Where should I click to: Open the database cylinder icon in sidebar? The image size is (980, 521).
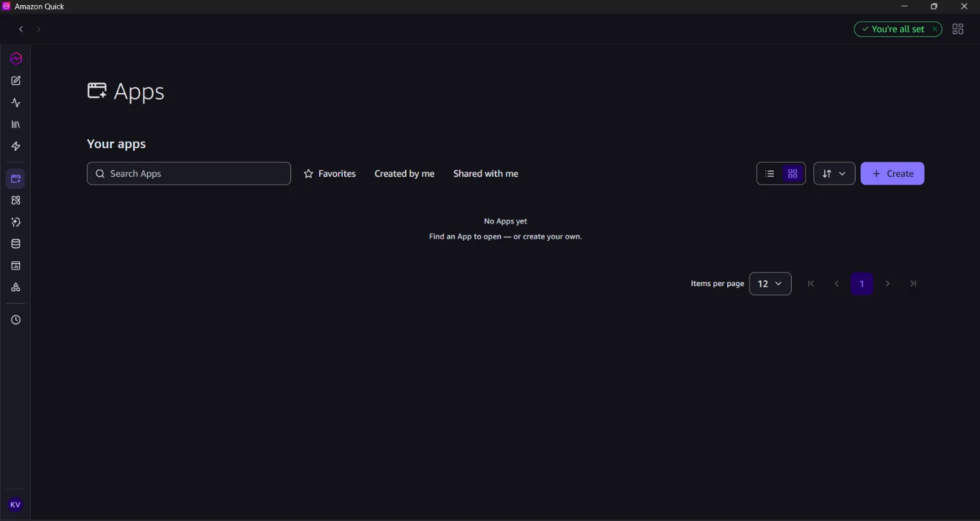(16, 244)
